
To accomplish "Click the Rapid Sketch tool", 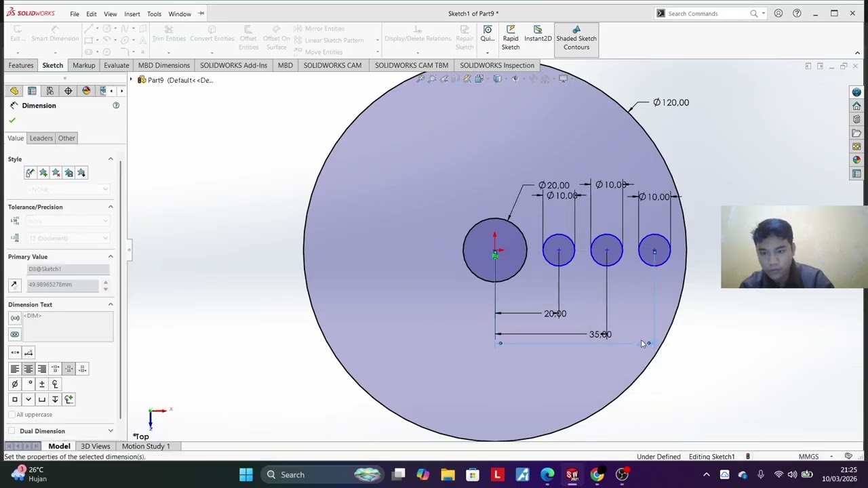I will [511, 38].
